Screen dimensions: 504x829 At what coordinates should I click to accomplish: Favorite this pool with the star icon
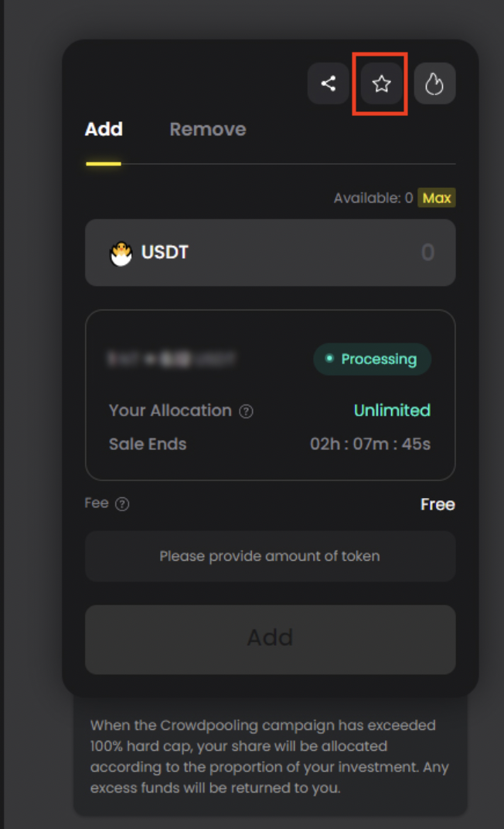pyautogui.click(x=381, y=84)
